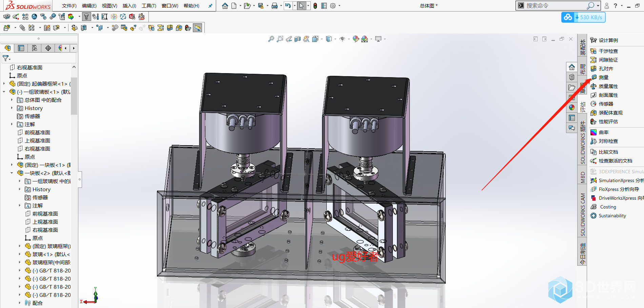Open the Appearances color ball in right task pane
Screen dimensions: 644x308
click(572, 107)
